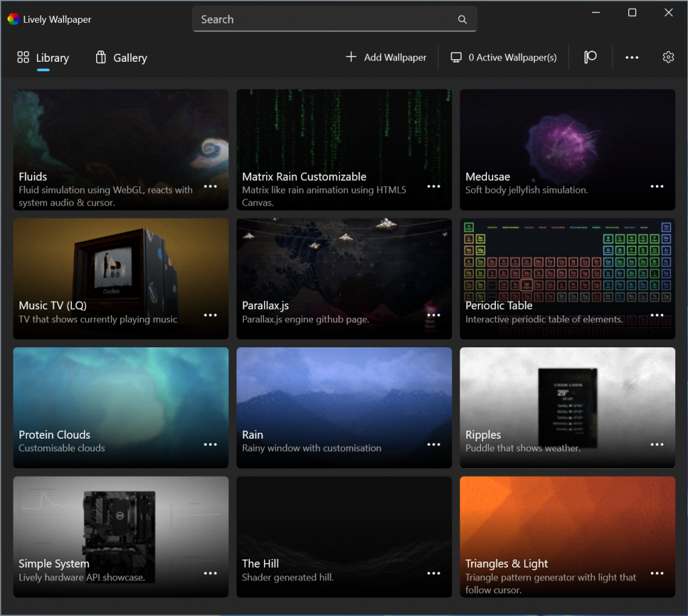The width and height of the screenshot is (688, 616).
Task: Click the Add Wallpaper button
Action: tap(386, 58)
